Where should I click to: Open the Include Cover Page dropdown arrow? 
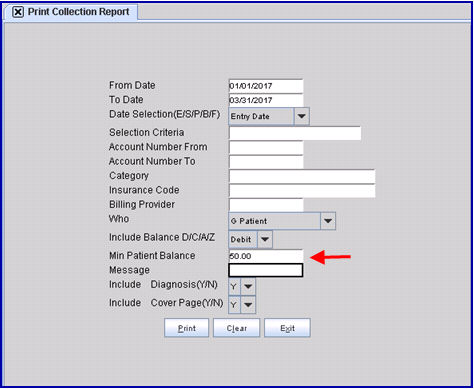point(248,305)
